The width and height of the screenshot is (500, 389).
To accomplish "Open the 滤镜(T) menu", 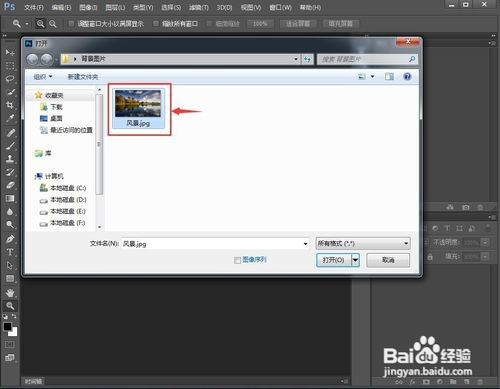I will tap(199, 7).
